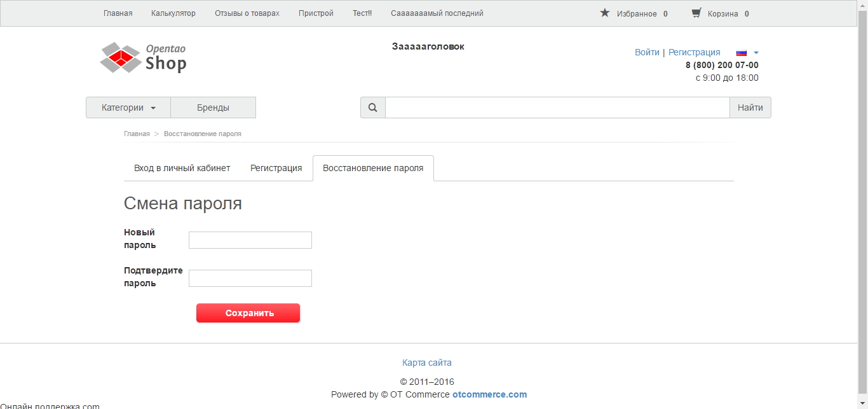Click the shopping cart icon

pyautogui.click(x=696, y=13)
